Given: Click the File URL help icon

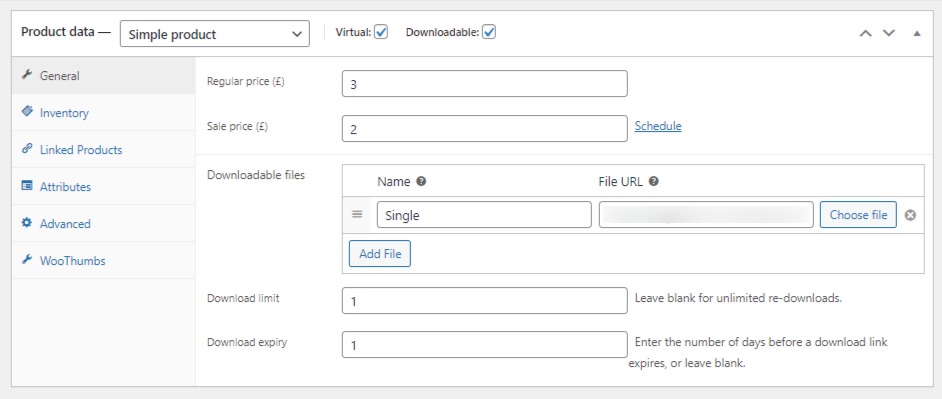Looking at the screenshot, I should coord(654,181).
